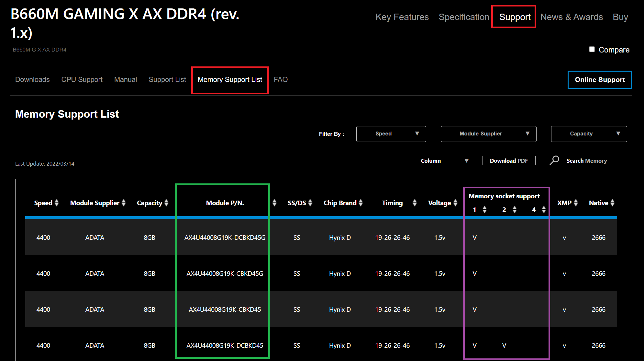
Task: Expand the Column dropdown
Action: [x=445, y=161]
